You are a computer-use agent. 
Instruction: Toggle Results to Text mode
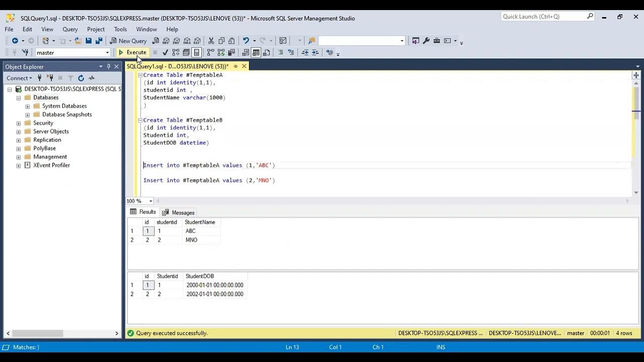246,52
